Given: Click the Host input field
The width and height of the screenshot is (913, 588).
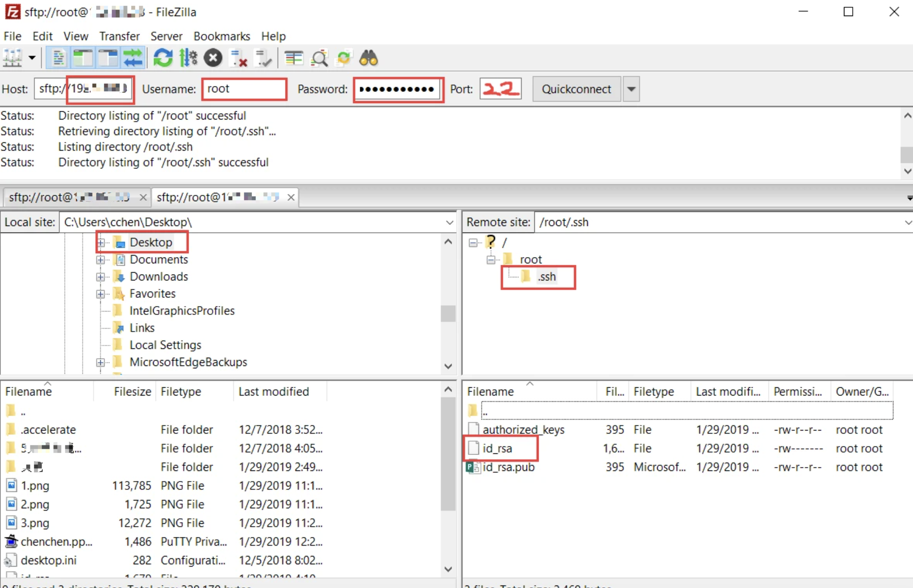Looking at the screenshot, I should [84, 89].
